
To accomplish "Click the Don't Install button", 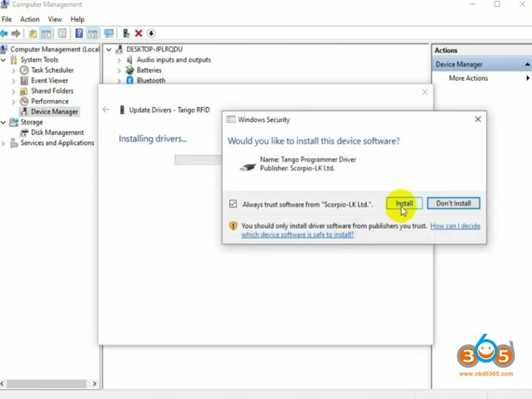I will (x=453, y=203).
